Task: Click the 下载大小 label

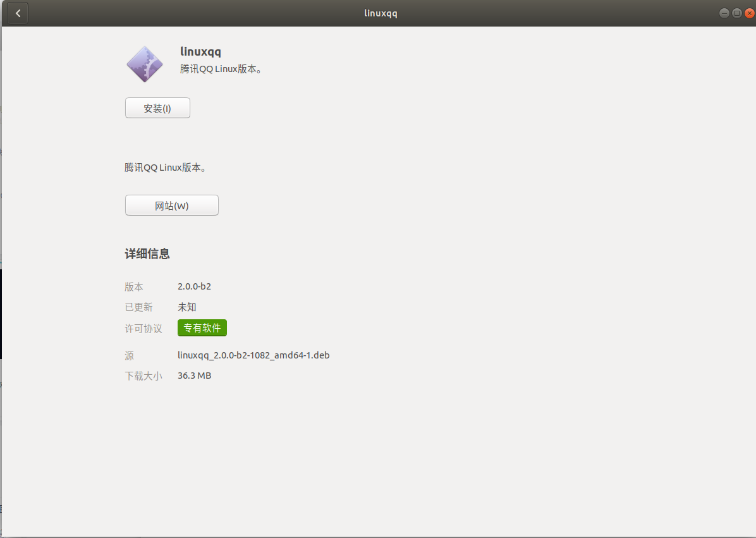Action: coord(143,376)
